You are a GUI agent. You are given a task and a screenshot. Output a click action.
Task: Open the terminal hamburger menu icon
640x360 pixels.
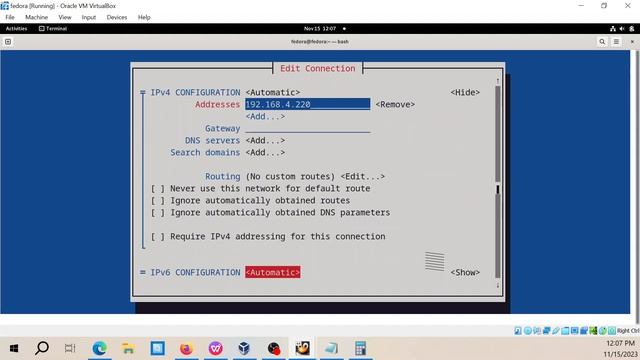(x=616, y=42)
